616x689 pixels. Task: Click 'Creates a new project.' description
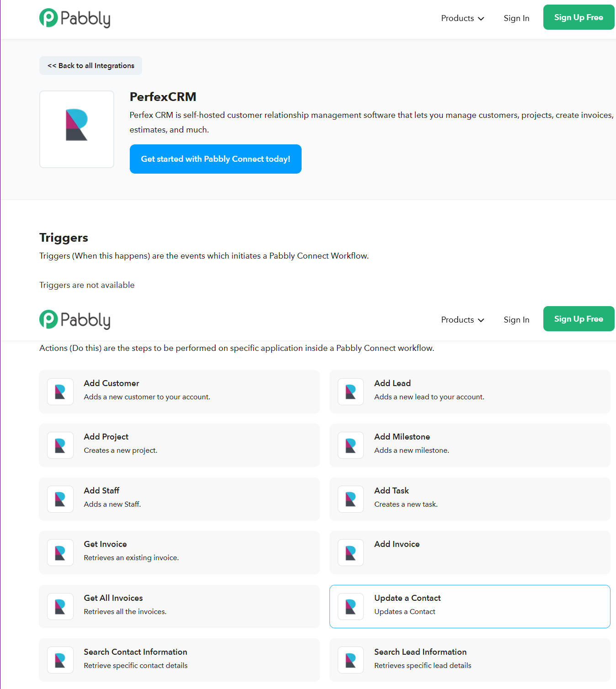tap(121, 450)
